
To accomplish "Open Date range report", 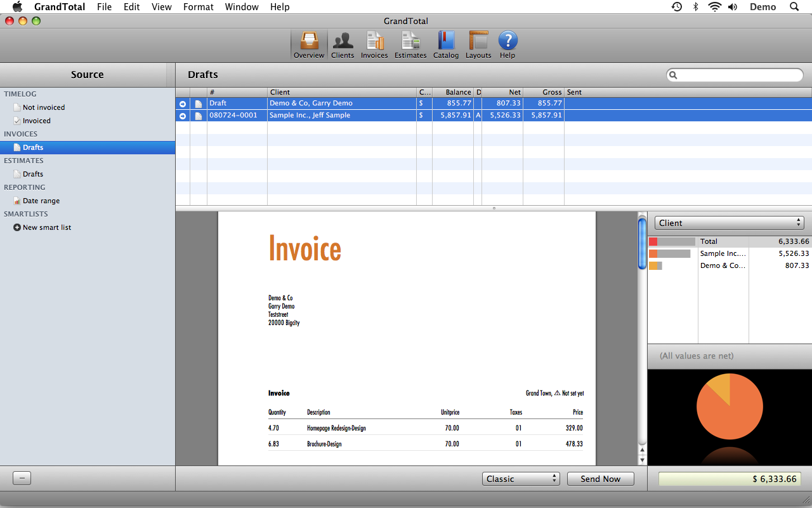I will point(41,201).
